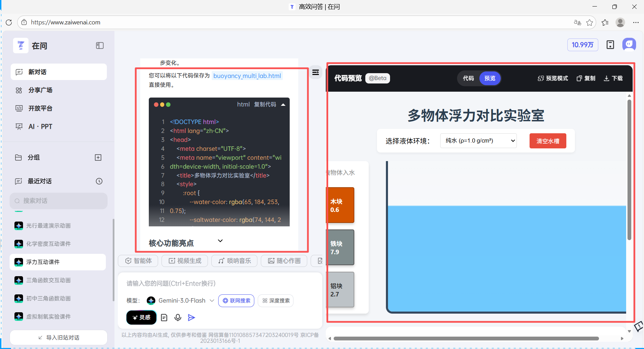Click the clock icon beside 最近对话

point(99,181)
